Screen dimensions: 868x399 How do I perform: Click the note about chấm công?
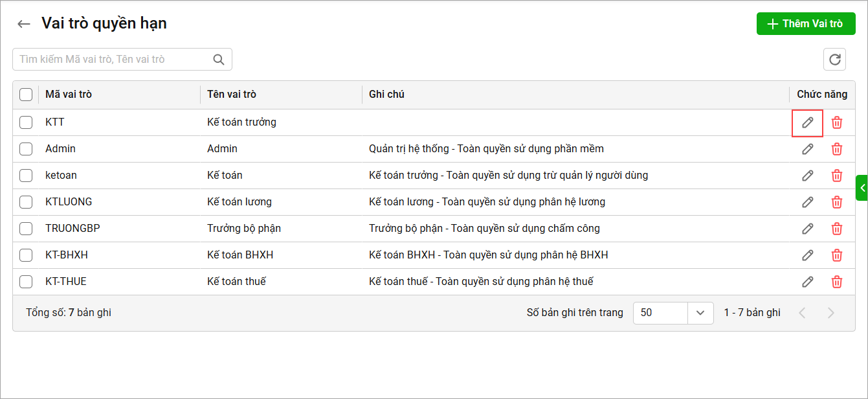(x=484, y=229)
